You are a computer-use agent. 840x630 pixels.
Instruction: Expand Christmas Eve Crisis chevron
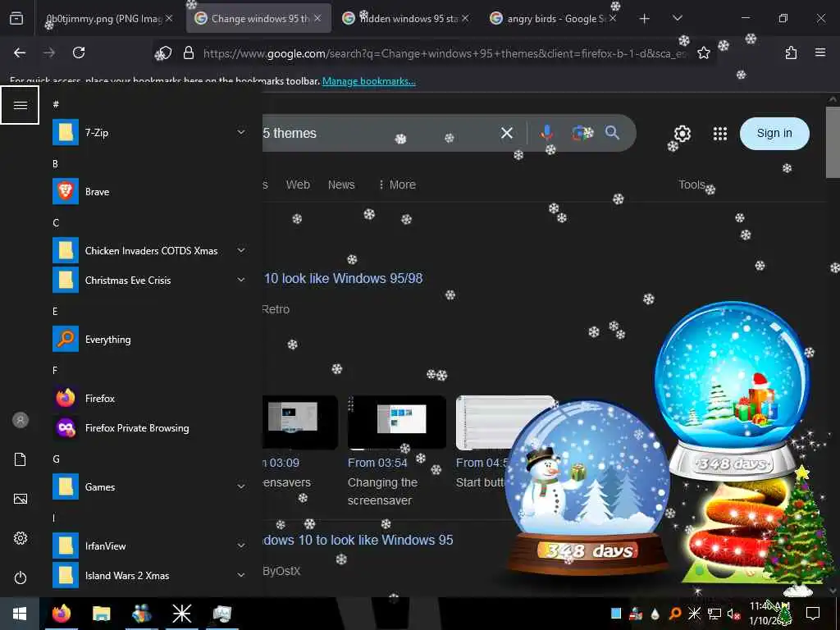(x=241, y=280)
